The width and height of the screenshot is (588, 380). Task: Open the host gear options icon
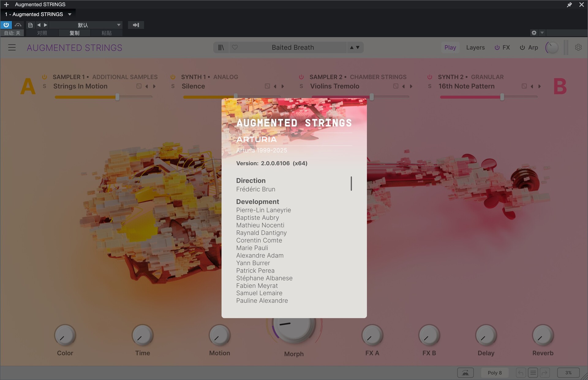(534, 33)
